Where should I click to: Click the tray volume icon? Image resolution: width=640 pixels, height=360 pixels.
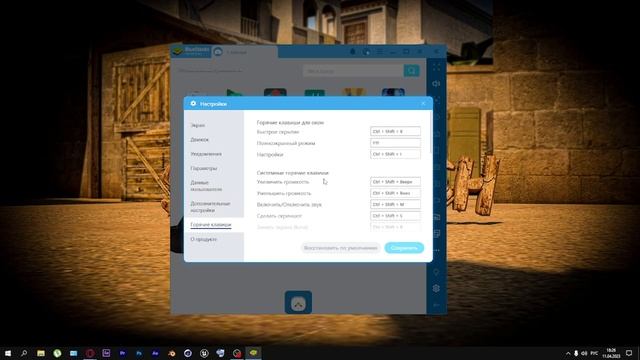pyautogui.click(x=584, y=353)
